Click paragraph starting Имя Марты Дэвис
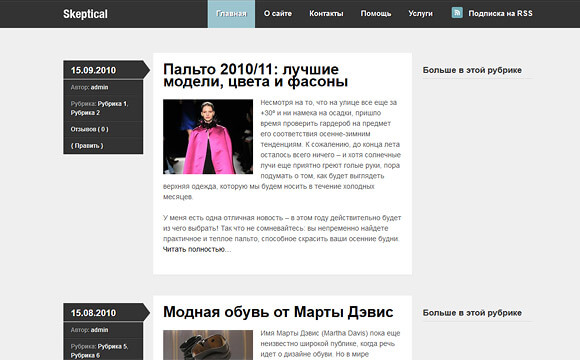 tap(330, 344)
